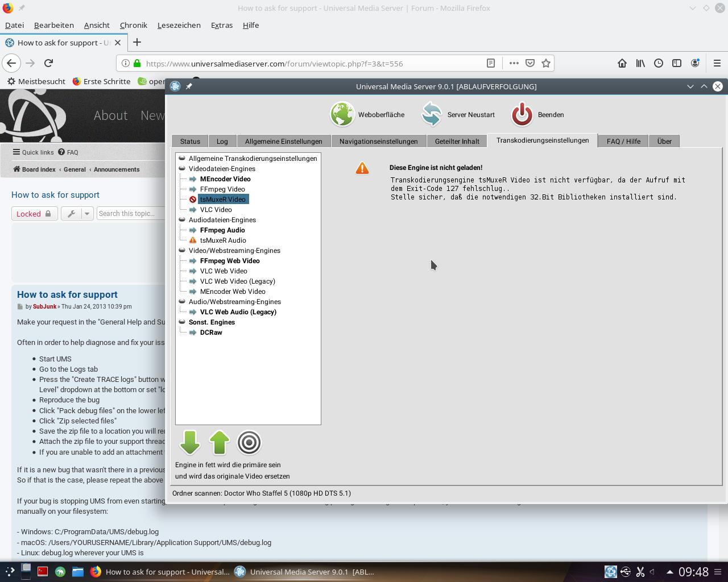
Task: Collapse the Videodateien-Engines tree node
Action: (182, 168)
